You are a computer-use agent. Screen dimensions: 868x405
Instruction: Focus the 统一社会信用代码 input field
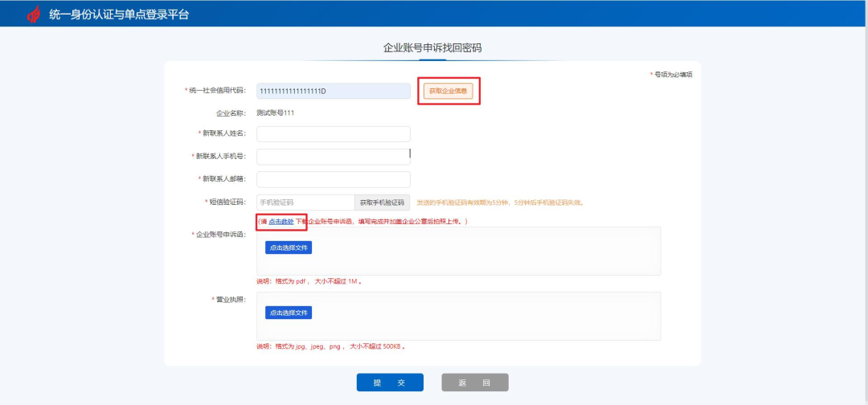point(334,91)
